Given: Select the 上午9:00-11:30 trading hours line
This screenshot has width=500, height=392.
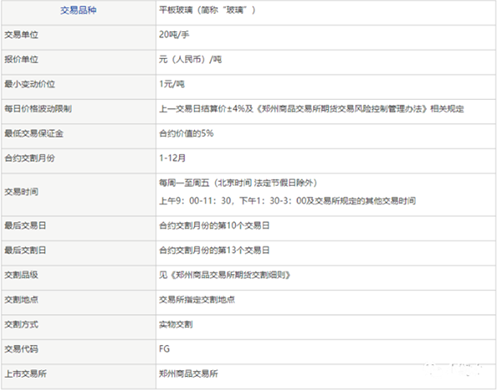Looking at the screenshot, I should click(287, 201).
